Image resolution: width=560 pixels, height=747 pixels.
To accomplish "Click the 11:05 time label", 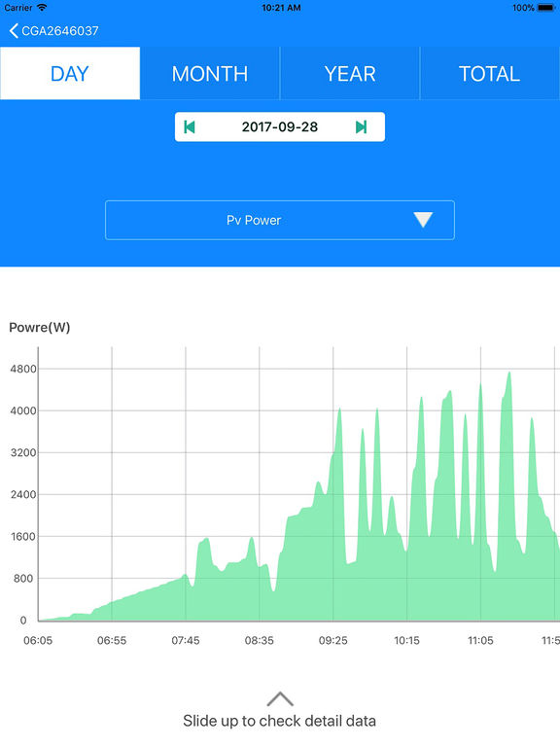I will click(x=480, y=641).
